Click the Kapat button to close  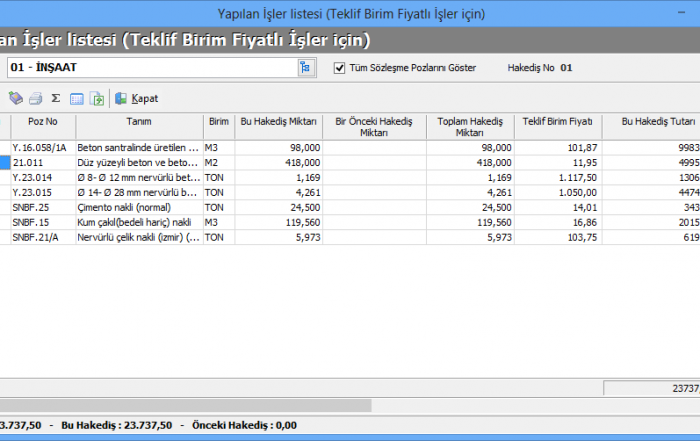[137, 99]
